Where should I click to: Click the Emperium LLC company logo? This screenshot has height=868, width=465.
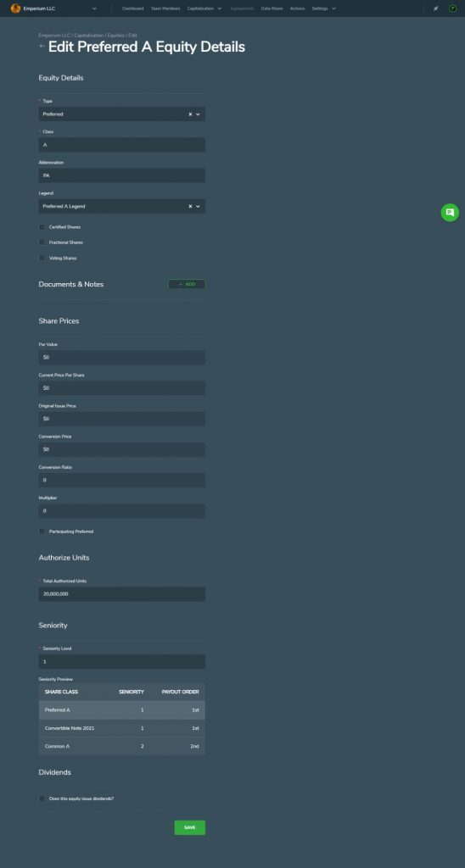point(15,8)
